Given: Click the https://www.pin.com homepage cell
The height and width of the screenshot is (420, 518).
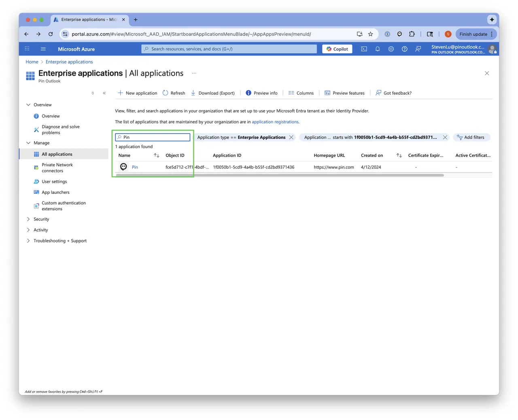Looking at the screenshot, I should tap(334, 167).
